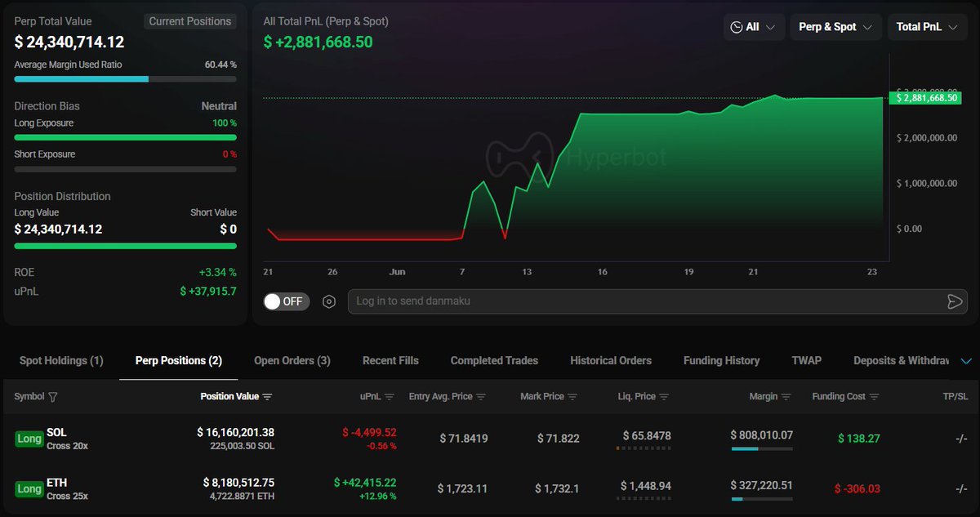Switch to Spot Holdings (1) tab
Viewport: 980px width, 517px height.
coord(61,360)
